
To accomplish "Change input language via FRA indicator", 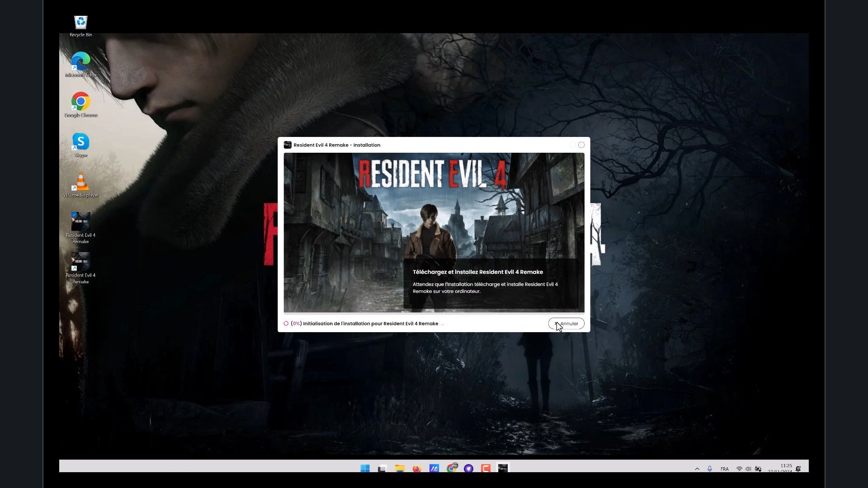I will pos(724,469).
